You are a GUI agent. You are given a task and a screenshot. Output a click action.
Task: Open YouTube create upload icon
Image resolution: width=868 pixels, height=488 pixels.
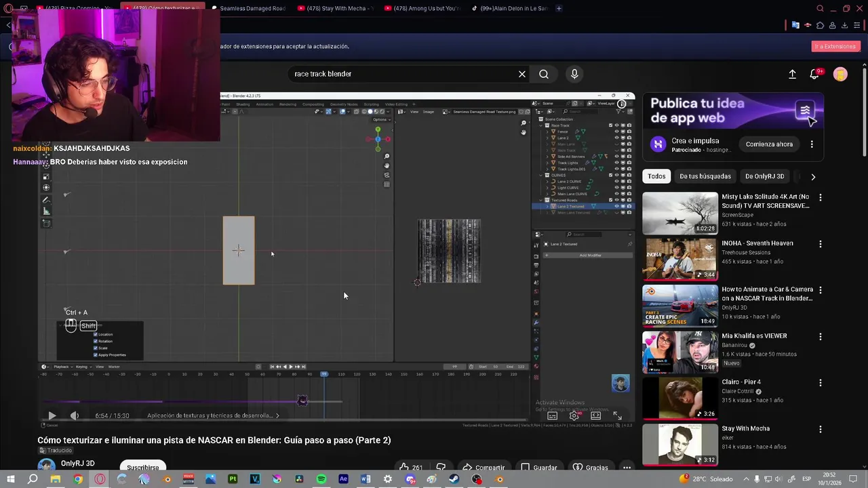792,74
